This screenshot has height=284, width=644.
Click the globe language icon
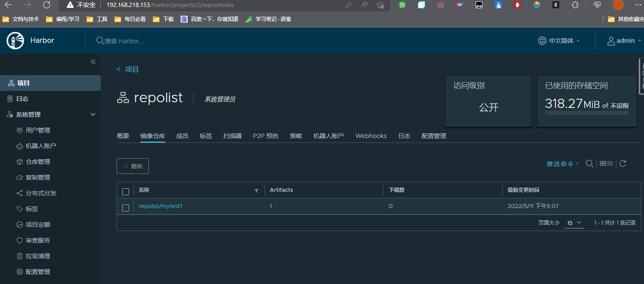(x=542, y=41)
